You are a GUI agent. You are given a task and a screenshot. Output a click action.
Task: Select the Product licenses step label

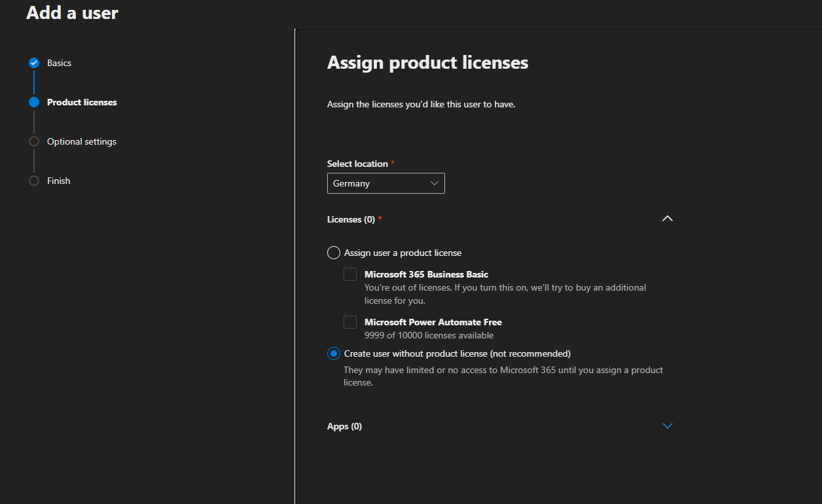tap(82, 102)
